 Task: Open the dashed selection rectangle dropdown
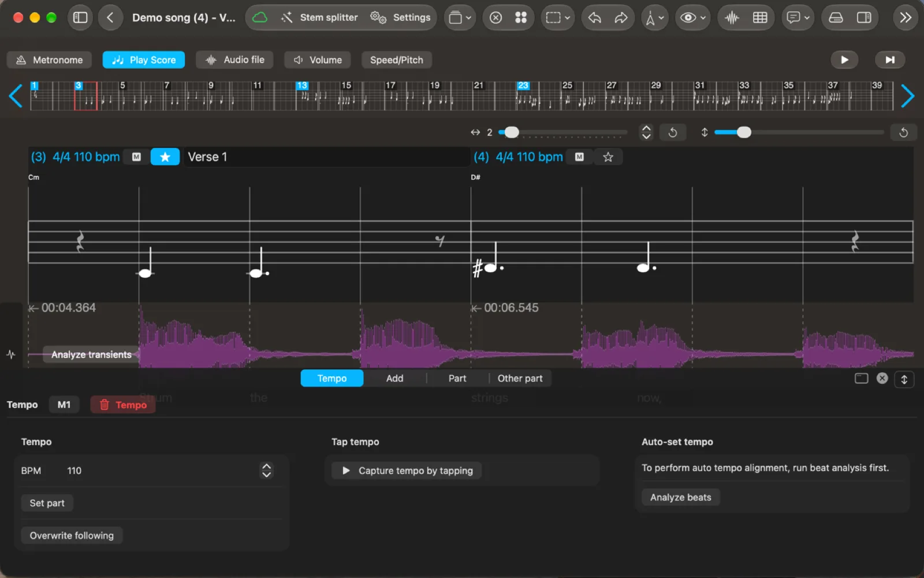pos(557,17)
